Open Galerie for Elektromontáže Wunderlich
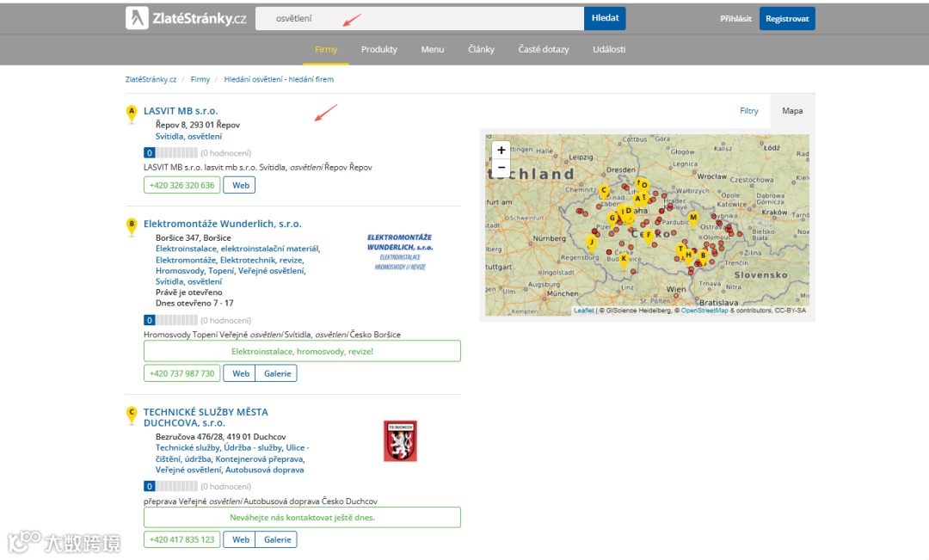929x560 pixels. (277, 373)
